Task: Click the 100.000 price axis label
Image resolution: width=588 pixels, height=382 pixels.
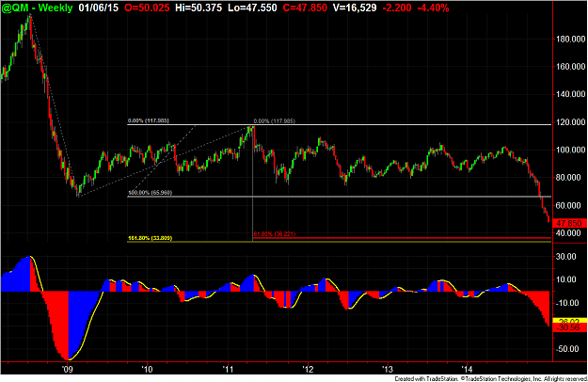Action: point(570,150)
